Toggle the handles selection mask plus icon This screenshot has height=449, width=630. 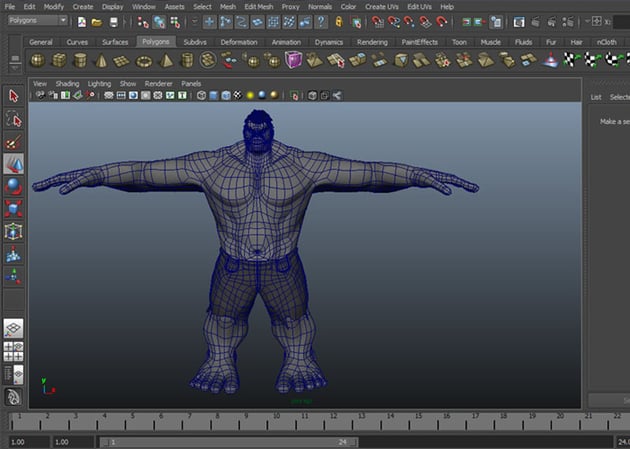(209, 22)
